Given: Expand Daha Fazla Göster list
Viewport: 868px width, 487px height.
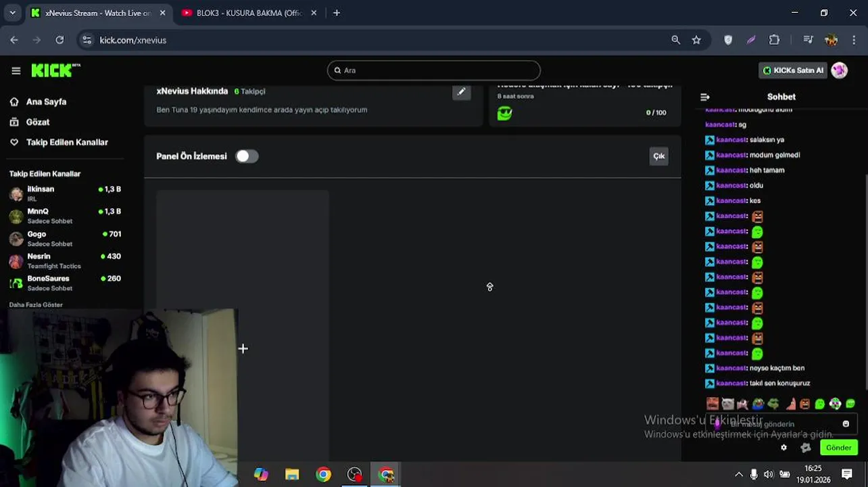Looking at the screenshot, I should click(x=36, y=304).
